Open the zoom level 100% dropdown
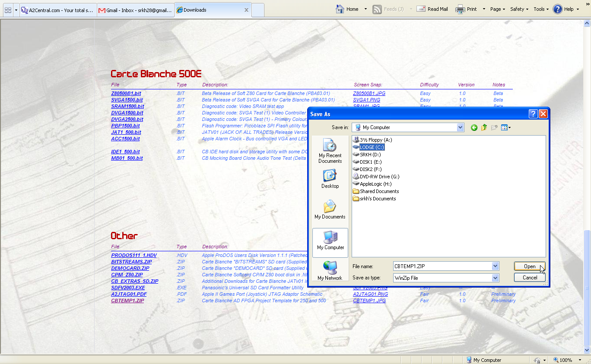Image resolution: width=591 pixels, height=364 pixels. 579,360
